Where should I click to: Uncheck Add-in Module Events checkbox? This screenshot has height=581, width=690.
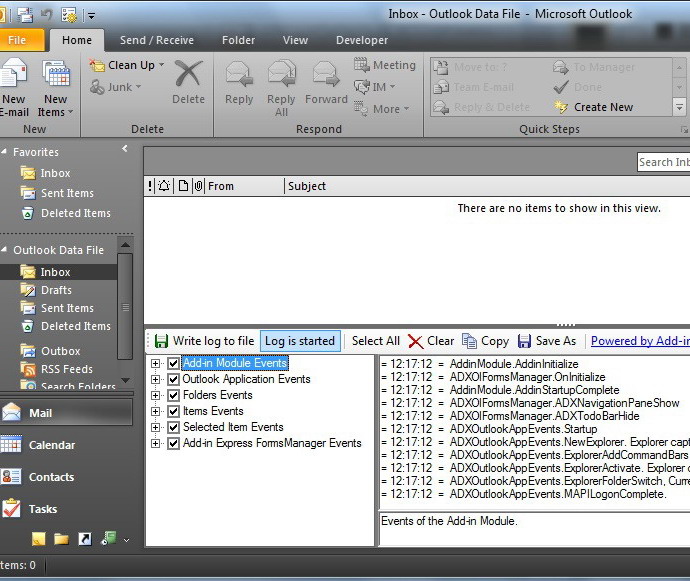[x=173, y=363]
